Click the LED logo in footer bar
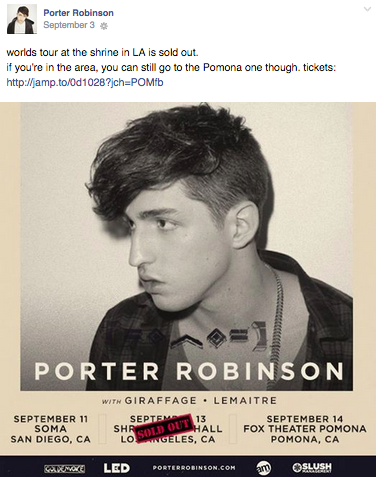Viewport: 376px width, 477px height. 116,468
